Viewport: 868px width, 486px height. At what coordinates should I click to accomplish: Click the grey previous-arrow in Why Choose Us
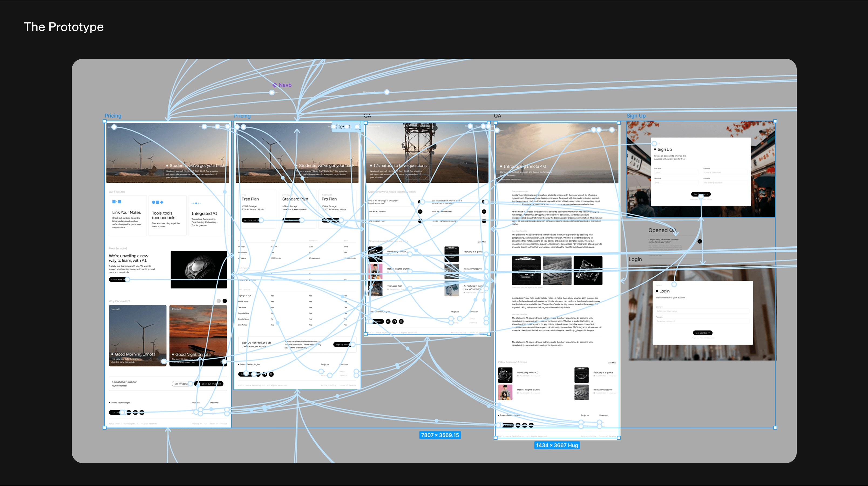pos(219,301)
